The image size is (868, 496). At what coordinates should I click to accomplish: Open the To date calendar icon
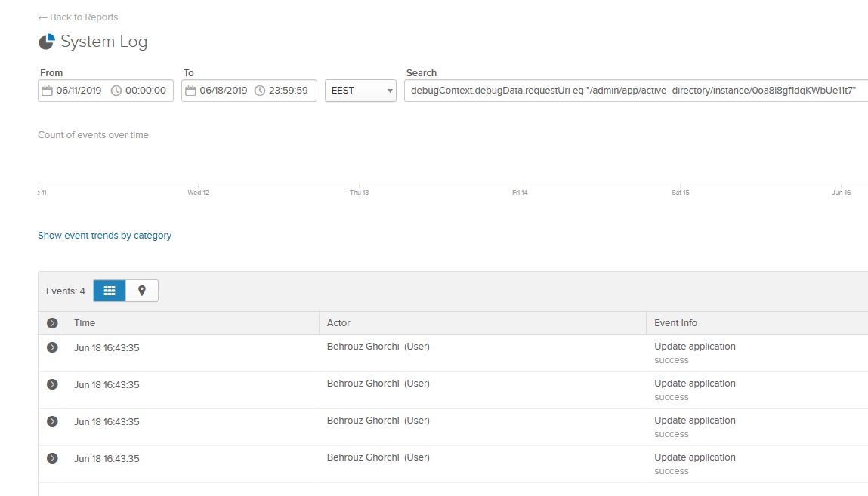click(x=190, y=91)
